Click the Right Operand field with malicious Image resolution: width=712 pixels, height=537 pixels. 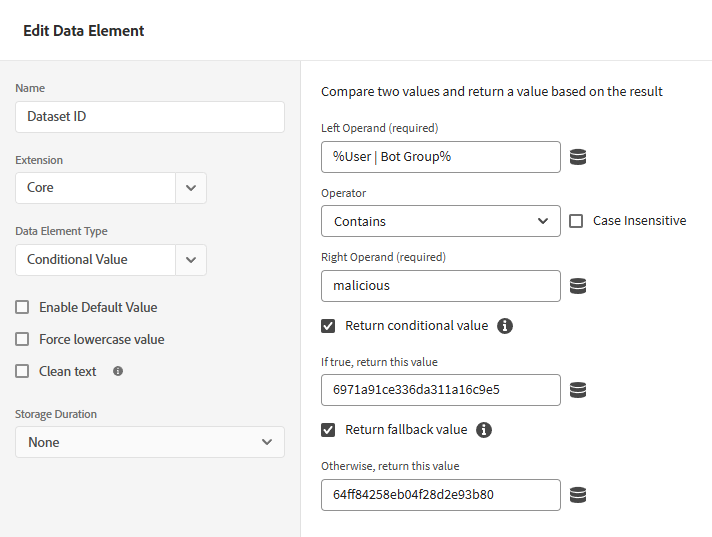tap(440, 286)
